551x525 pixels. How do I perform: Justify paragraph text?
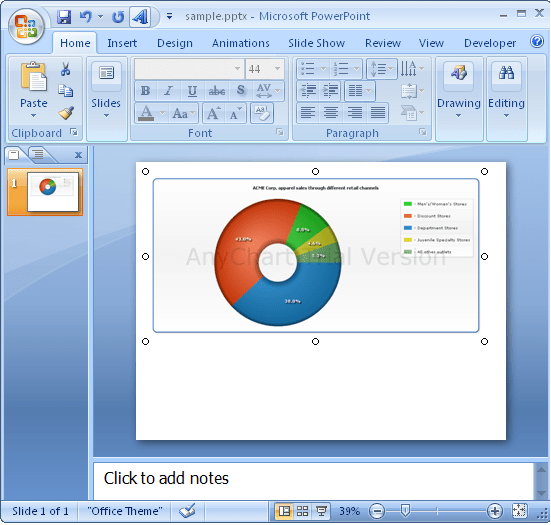pyautogui.click(x=377, y=113)
